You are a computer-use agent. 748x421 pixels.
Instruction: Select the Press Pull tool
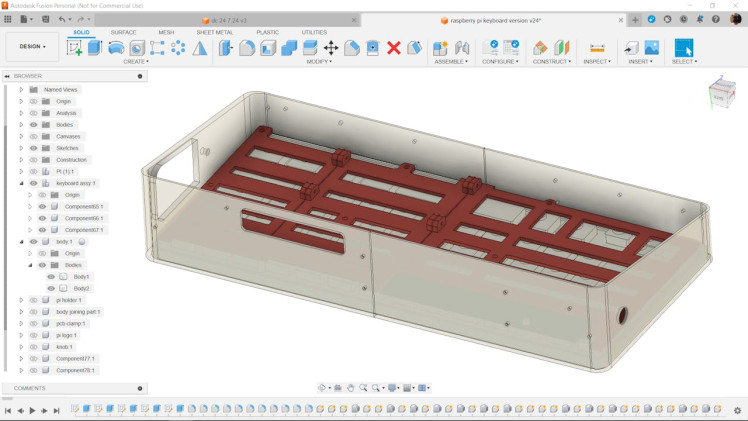point(226,48)
